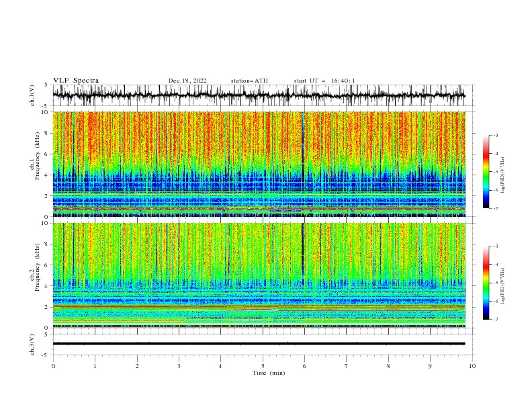Click the "1" tick on the time axis
532x411 pixels.
point(95,366)
